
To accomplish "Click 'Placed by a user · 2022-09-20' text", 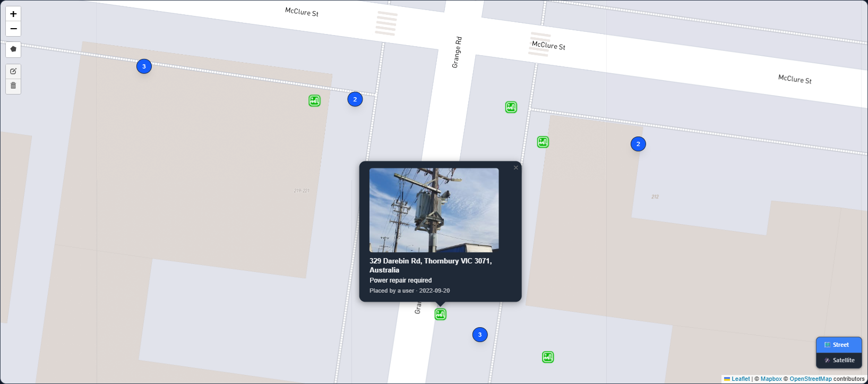I will tap(410, 291).
